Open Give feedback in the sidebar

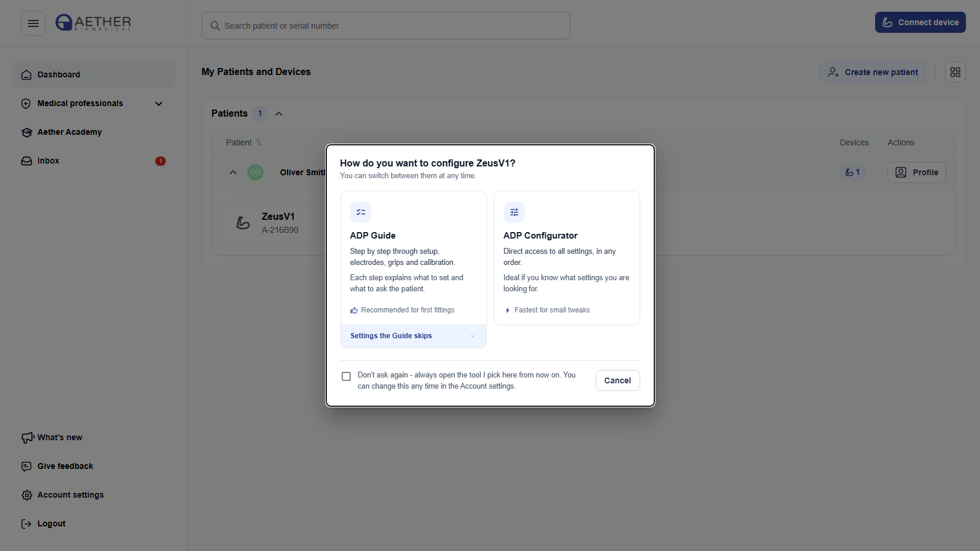[x=93, y=466]
